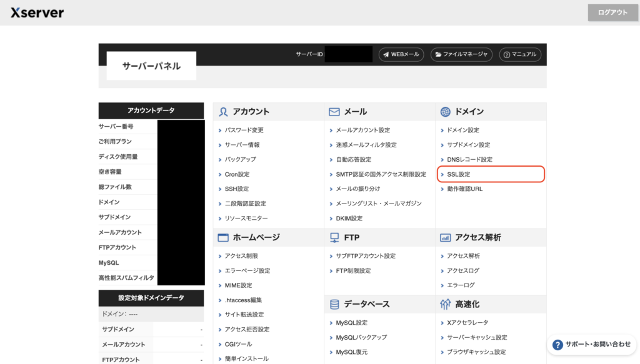640x364 pixels.
Task: Click the 総ファイル数 row label
Action: (x=115, y=187)
